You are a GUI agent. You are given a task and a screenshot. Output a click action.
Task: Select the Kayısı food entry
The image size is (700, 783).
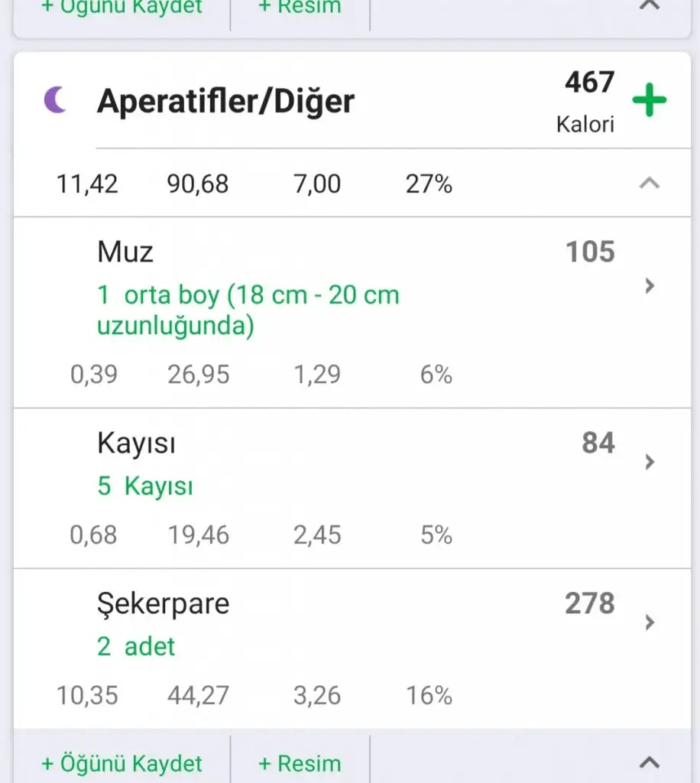coord(136,443)
